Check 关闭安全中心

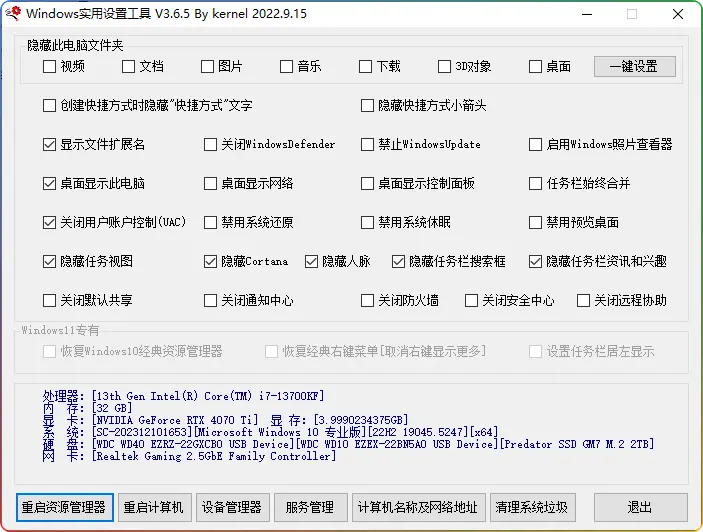point(471,300)
